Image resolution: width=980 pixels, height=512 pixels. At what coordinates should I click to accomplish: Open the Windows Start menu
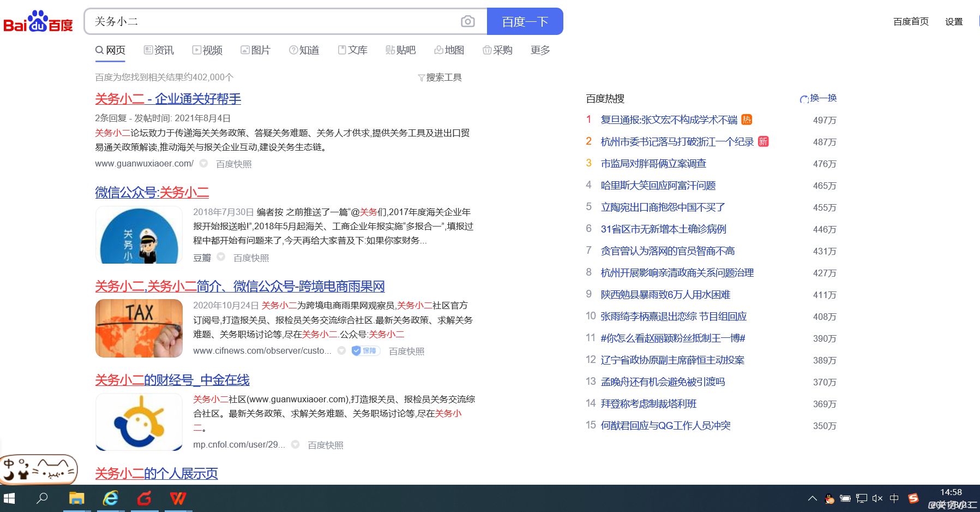(x=9, y=498)
